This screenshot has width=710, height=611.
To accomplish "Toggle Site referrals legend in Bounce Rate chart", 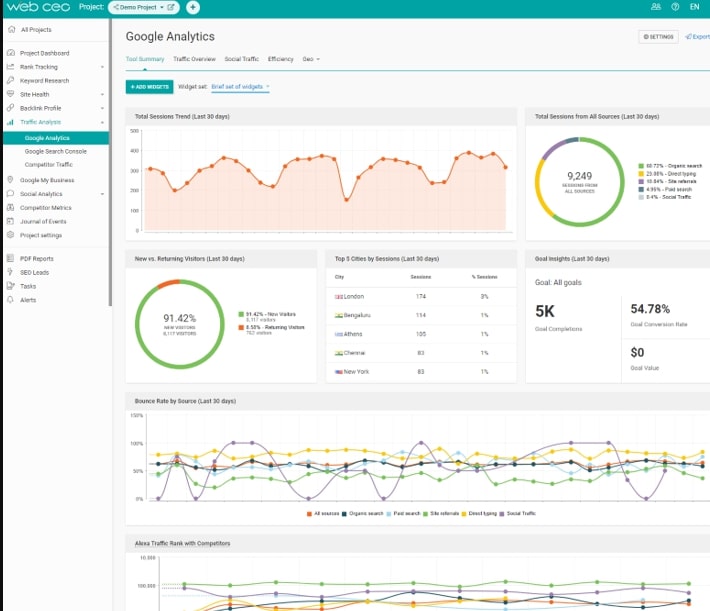I will pos(441,514).
